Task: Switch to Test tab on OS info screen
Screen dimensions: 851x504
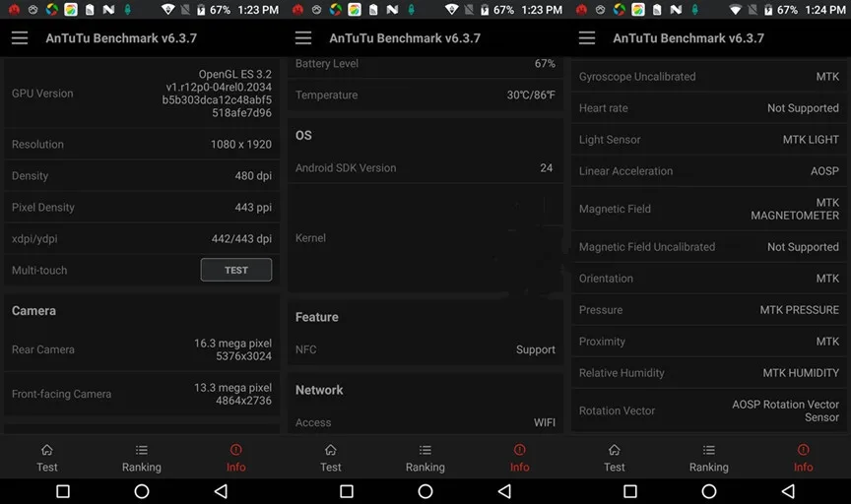Action: point(331,458)
